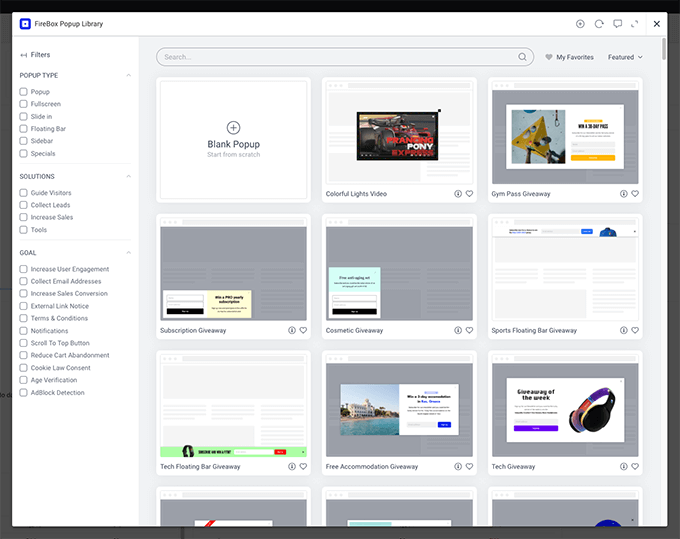Tick the Scroll To Top Button goal
This screenshot has width=680, height=539.
[x=23, y=343]
